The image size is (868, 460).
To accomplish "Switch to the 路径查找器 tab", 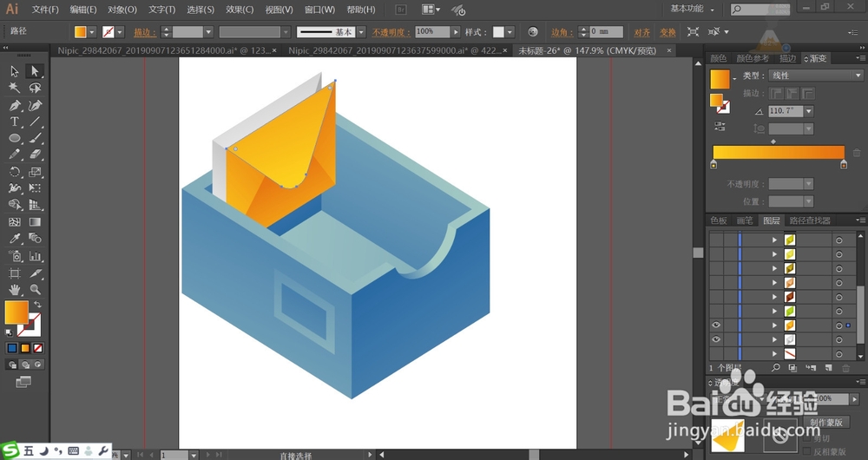I will tap(810, 220).
